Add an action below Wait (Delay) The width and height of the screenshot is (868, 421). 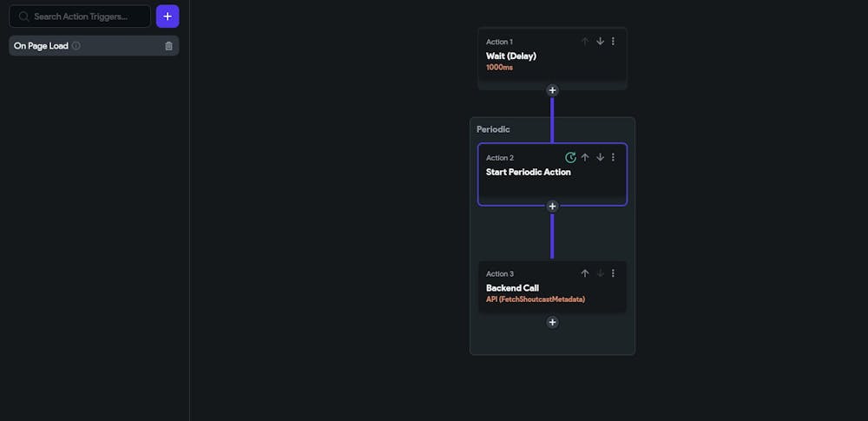tap(552, 90)
